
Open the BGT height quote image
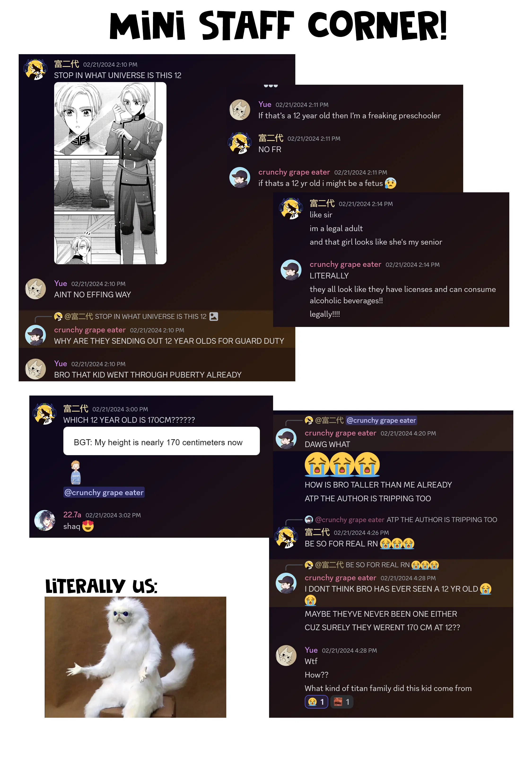pyautogui.click(x=161, y=441)
